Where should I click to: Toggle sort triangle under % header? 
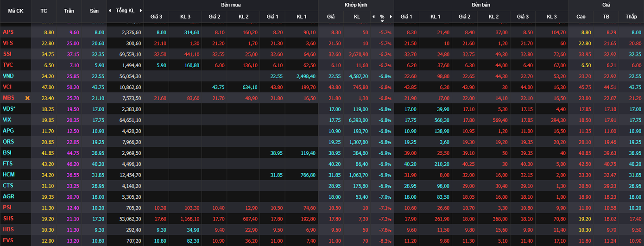click(x=382, y=21)
